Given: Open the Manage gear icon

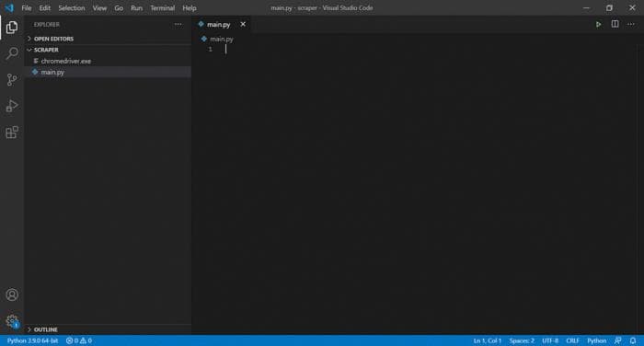Looking at the screenshot, I should [x=12, y=321].
